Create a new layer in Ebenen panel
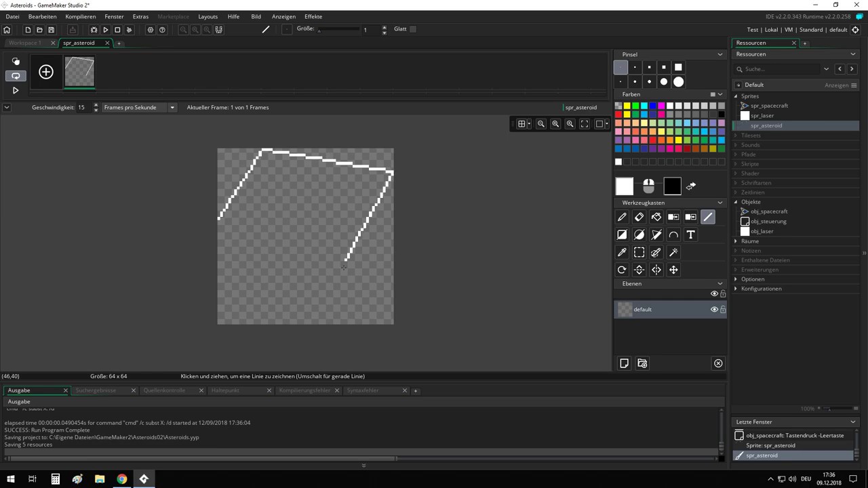The image size is (868, 488). [625, 363]
